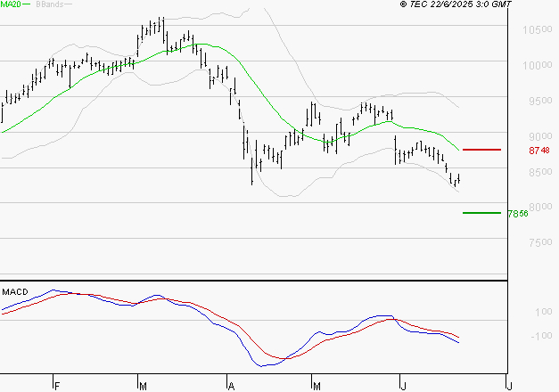Click the second M month marker (May)

[316, 387]
